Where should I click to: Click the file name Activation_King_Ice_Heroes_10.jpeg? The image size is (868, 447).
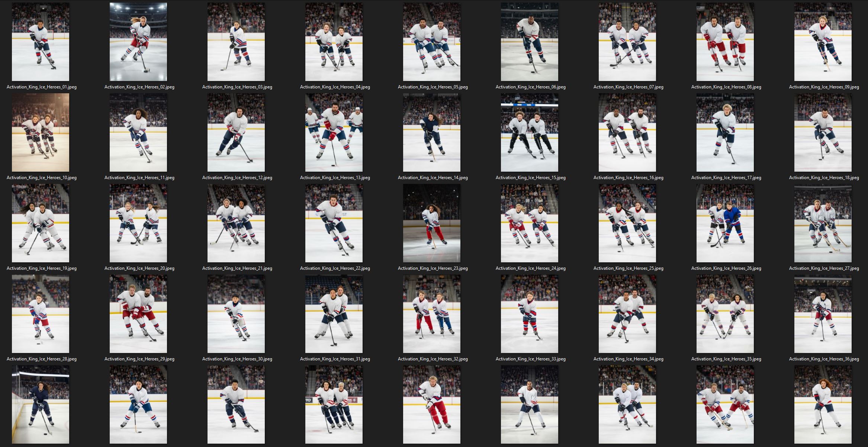click(42, 178)
